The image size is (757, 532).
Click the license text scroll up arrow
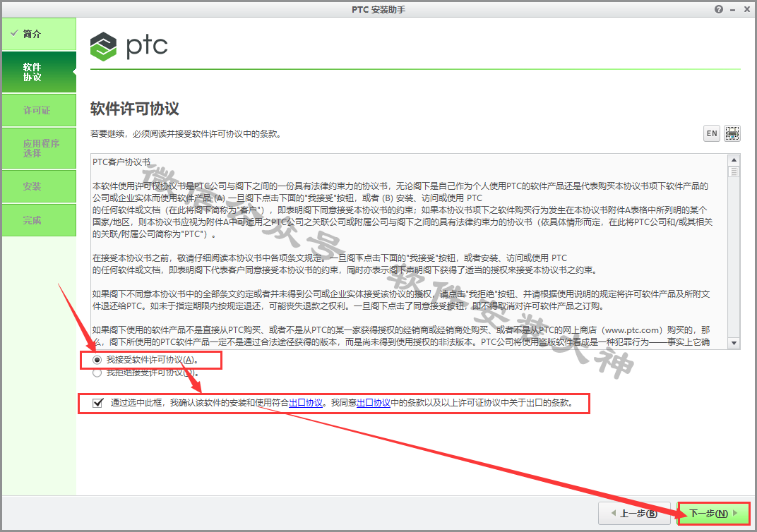[x=734, y=160]
